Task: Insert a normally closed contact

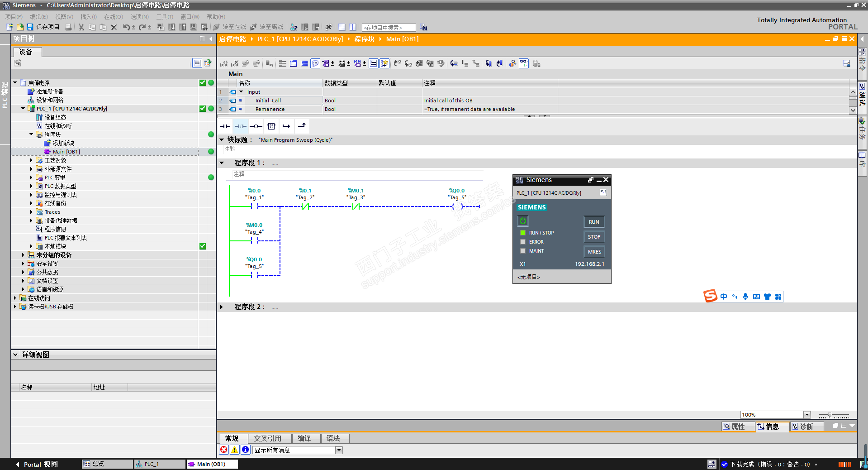Action: (x=241, y=126)
